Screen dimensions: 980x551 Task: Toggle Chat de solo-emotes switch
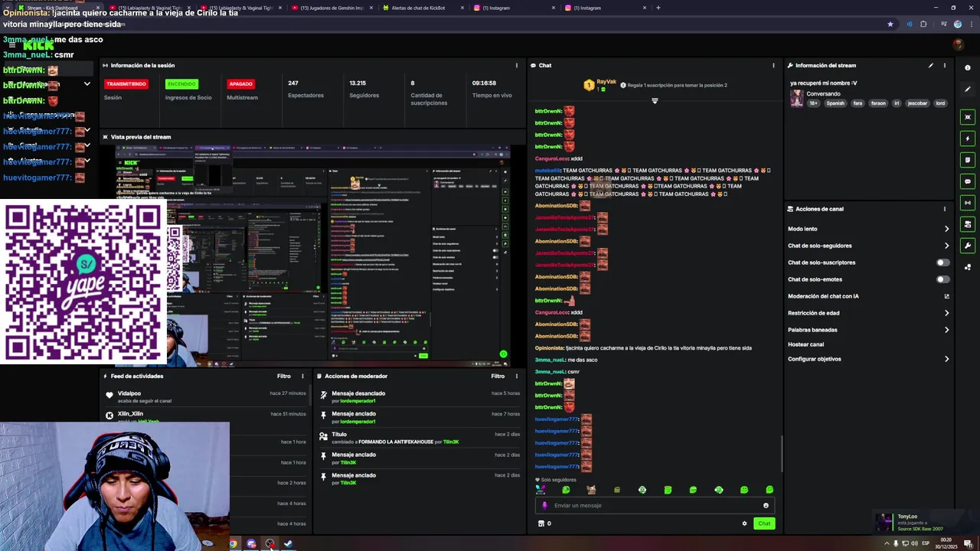pyautogui.click(x=942, y=279)
